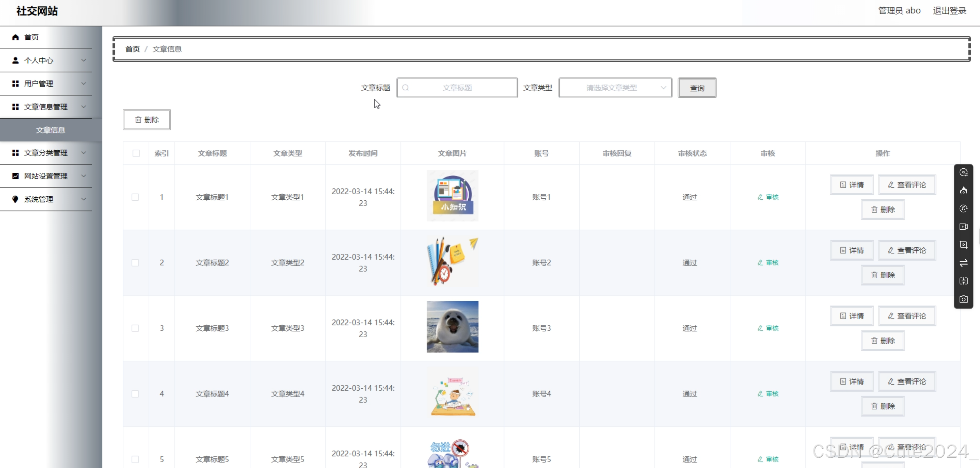Toggle the select-all checkbox in table header

(136, 153)
